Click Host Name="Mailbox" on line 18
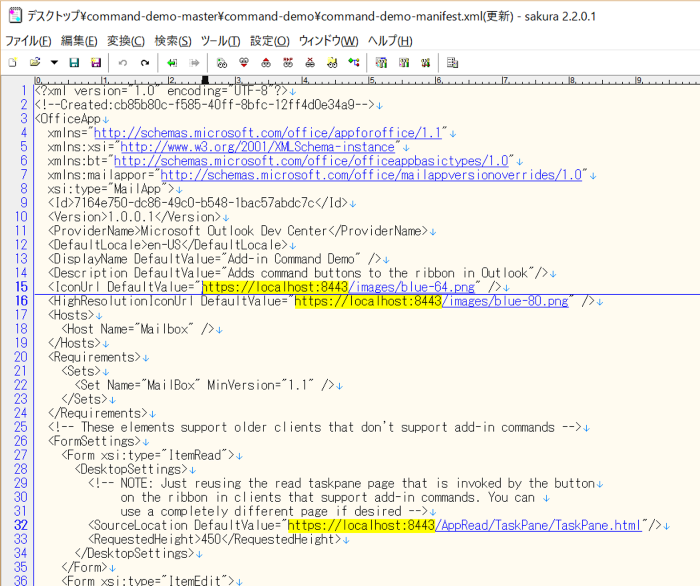 pos(138,329)
